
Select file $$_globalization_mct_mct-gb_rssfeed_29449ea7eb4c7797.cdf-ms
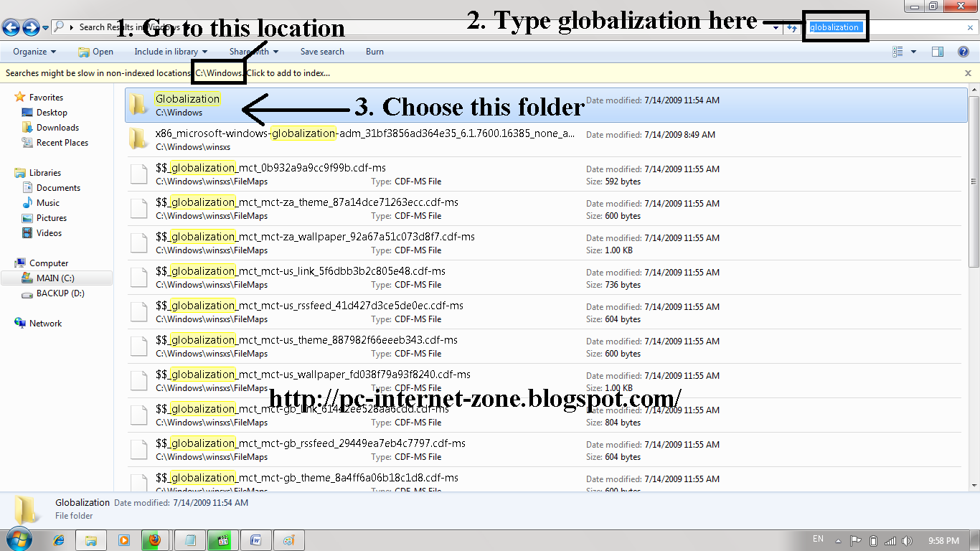click(x=546, y=450)
